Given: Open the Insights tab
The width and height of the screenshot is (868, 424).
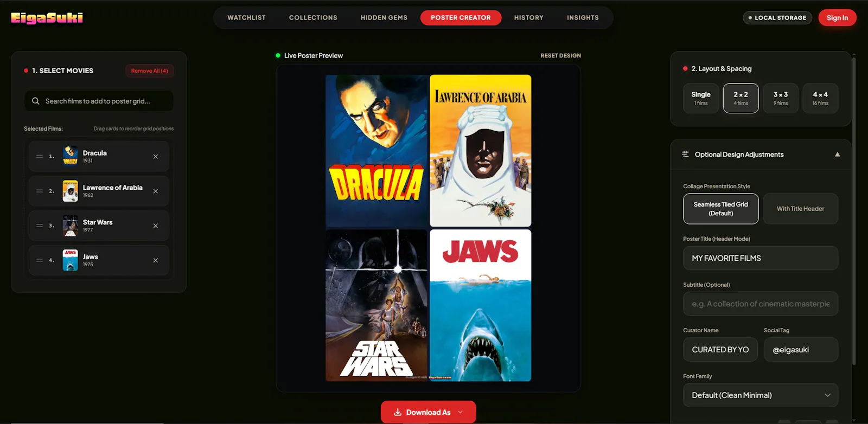Looking at the screenshot, I should (x=583, y=18).
